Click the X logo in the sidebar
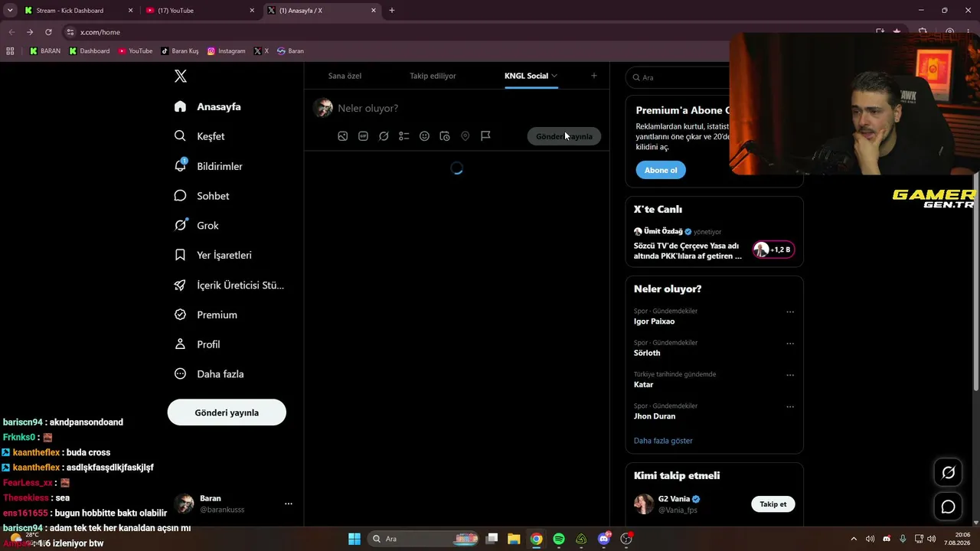This screenshot has height=551, width=980. tap(181, 76)
